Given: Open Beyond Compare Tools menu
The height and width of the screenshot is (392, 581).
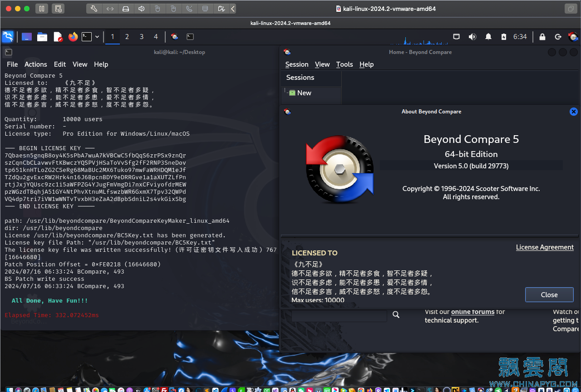Looking at the screenshot, I should tap(345, 64).
